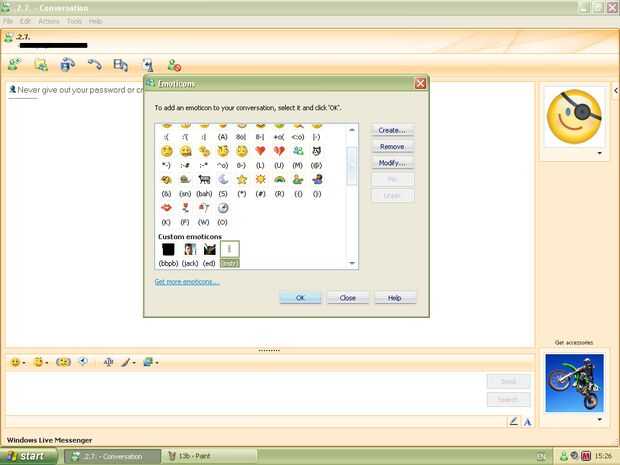Click the Share files toolbar icon
Screen dimensions: 620x465
pos(41,64)
